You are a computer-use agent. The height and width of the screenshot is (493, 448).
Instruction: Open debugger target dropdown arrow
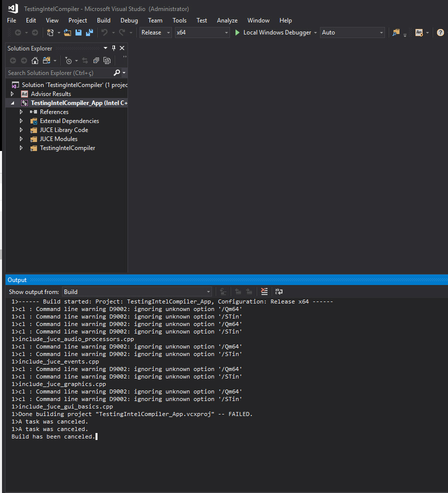pos(315,32)
